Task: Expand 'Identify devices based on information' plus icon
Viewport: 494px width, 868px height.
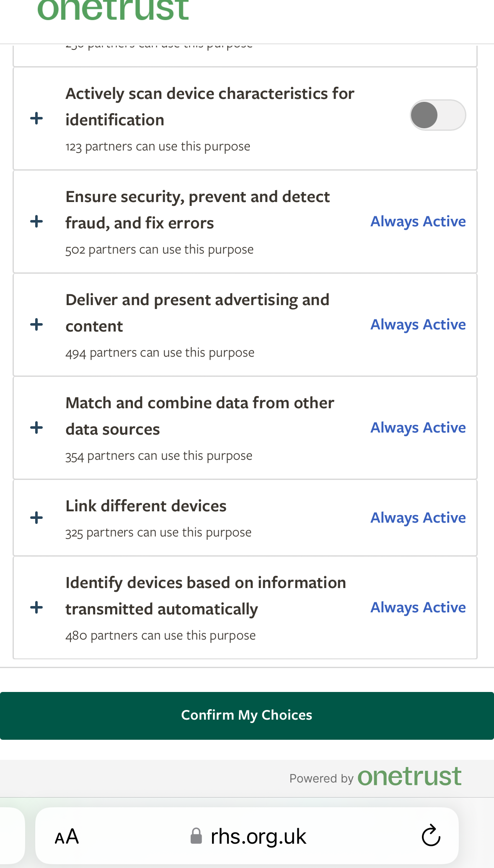Action: 37,608
